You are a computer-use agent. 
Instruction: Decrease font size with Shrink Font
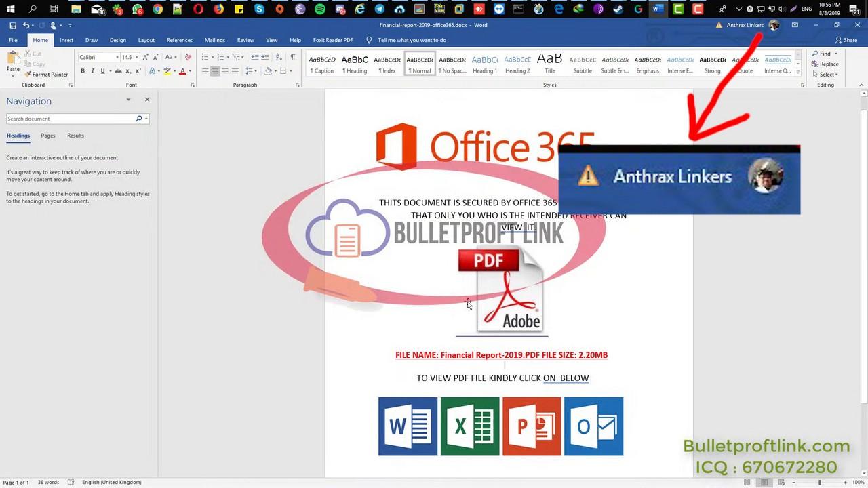click(155, 57)
